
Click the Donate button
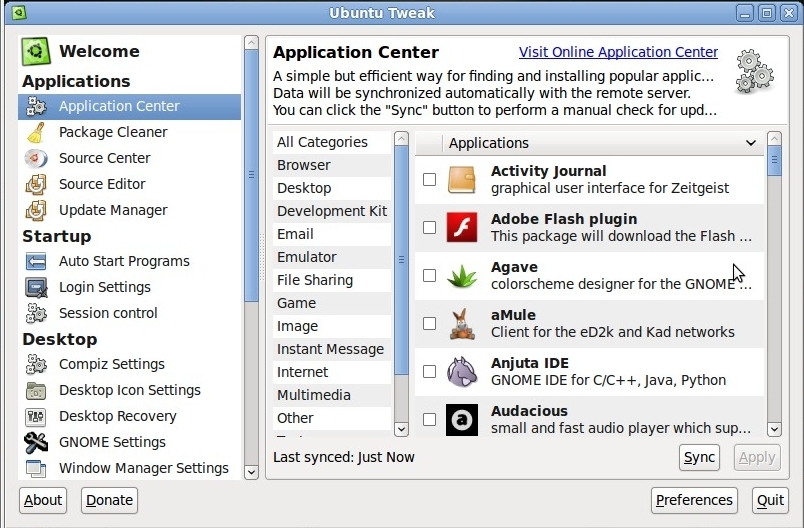coord(109,500)
